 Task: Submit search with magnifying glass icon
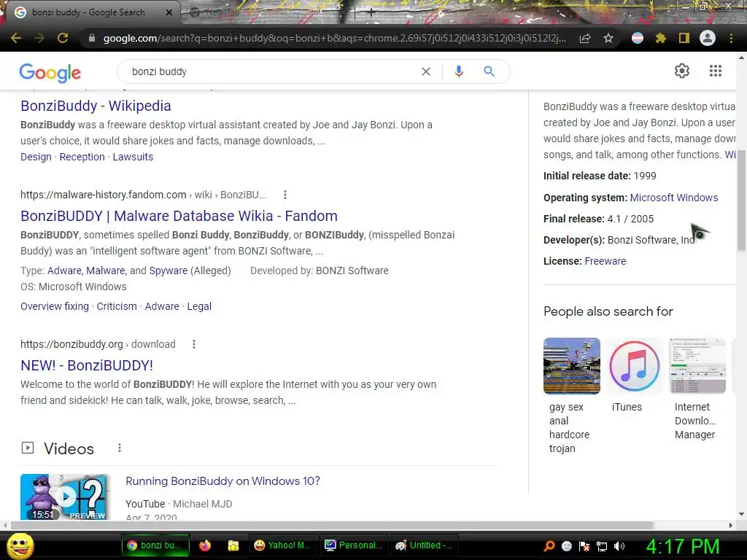tap(489, 71)
